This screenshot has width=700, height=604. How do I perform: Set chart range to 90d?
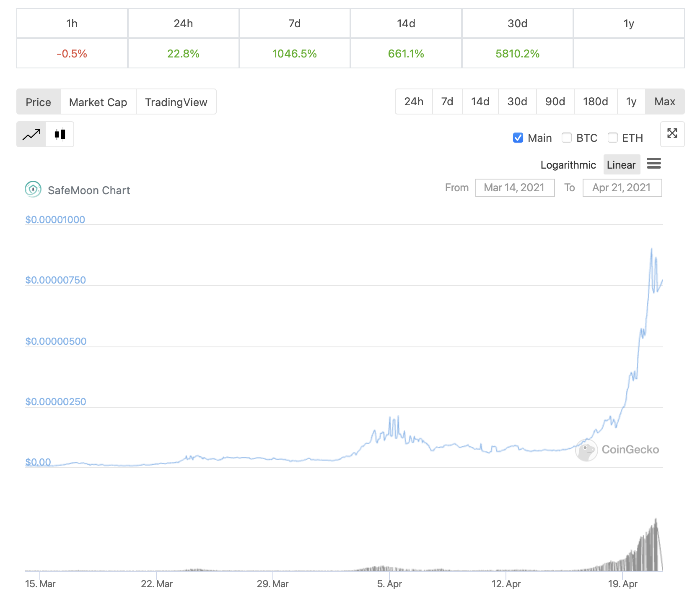(x=555, y=102)
